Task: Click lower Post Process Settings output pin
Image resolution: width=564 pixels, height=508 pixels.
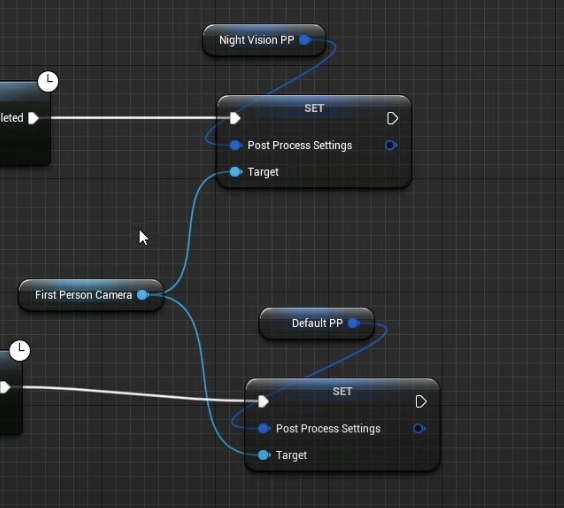Action: click(x=419, y=428)
